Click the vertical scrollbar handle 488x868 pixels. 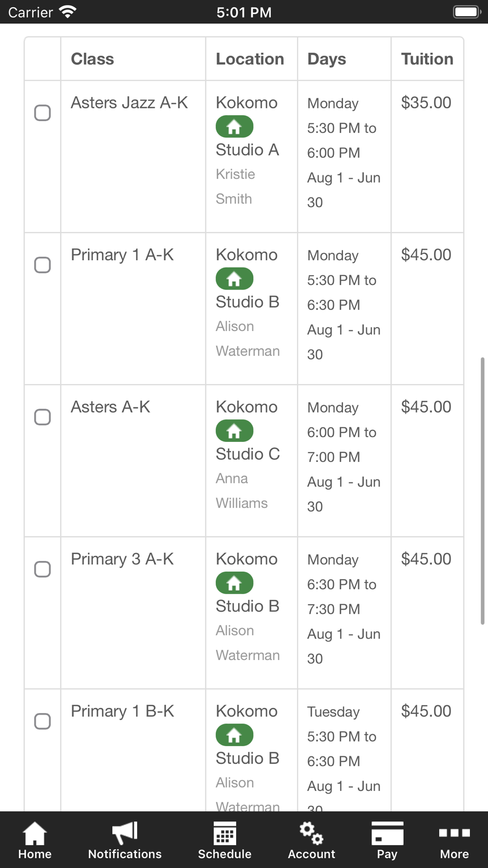click(x=482, y=491)
